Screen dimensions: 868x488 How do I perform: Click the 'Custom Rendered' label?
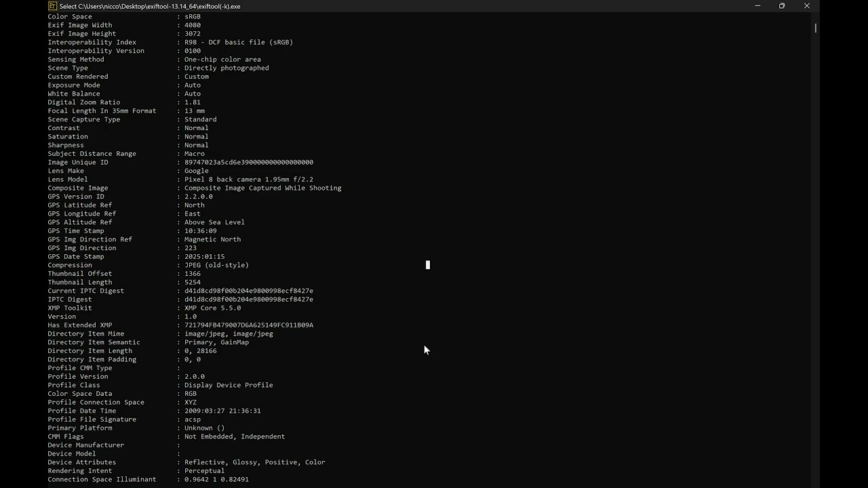(x=78, y=77)
